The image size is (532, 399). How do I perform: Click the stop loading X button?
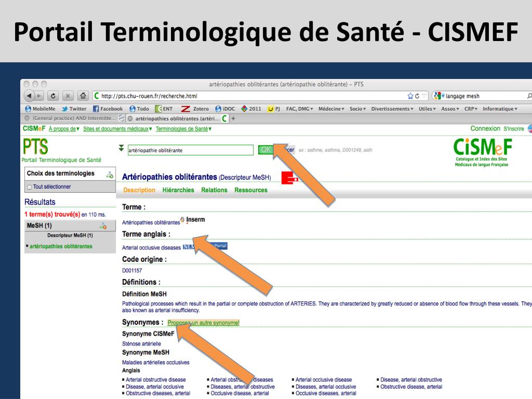(x=68, y=96)
